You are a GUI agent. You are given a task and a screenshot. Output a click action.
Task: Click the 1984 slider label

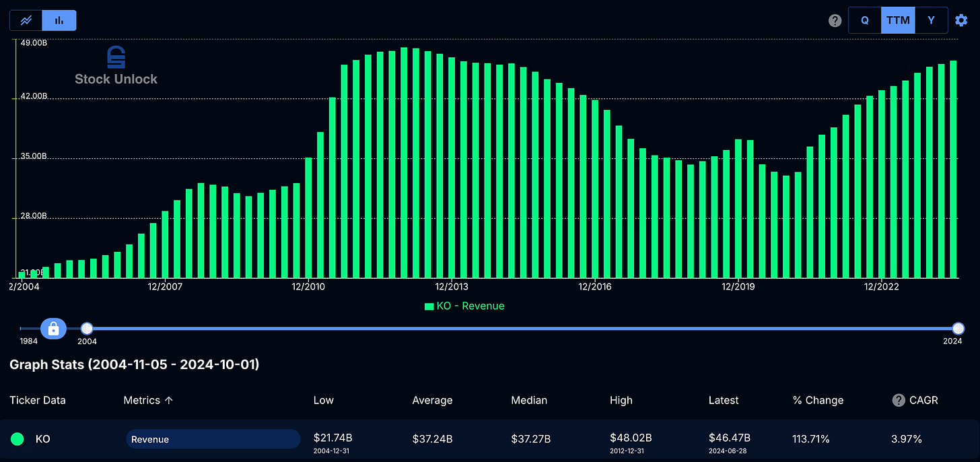29,341
